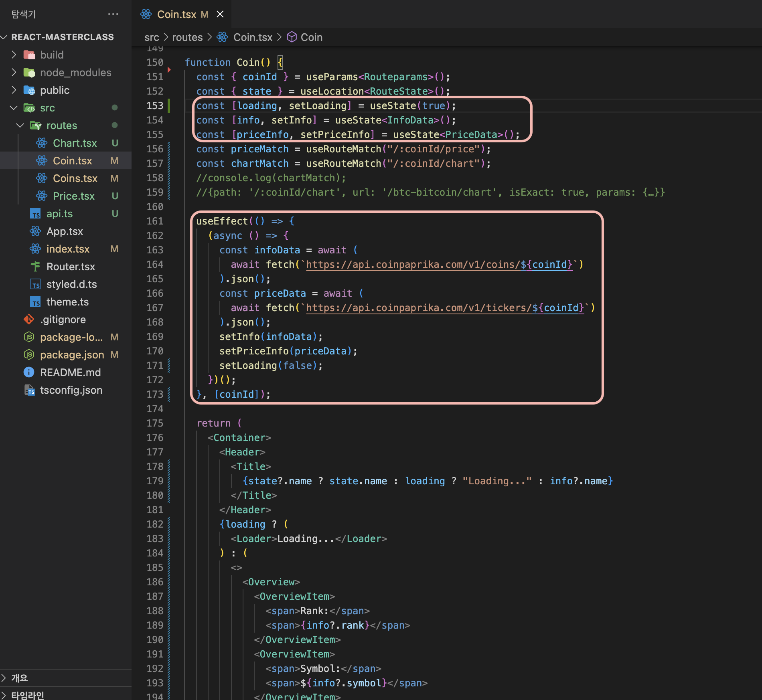Screen dimensions: 762x700
Task: Select the Coin.tsx editor tab
Action: click(x=176, y=14)
